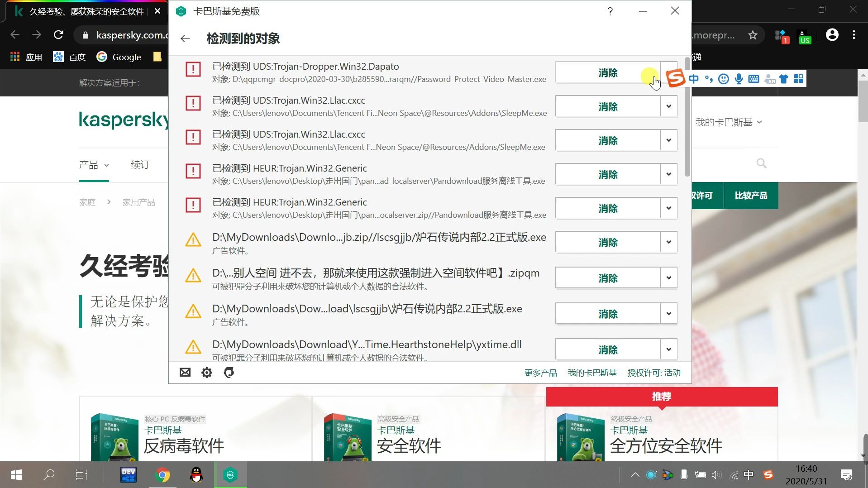This screenshot has height=488, width=868.
Task: Open 反病毒软件 product card
Action: [196, 430]
